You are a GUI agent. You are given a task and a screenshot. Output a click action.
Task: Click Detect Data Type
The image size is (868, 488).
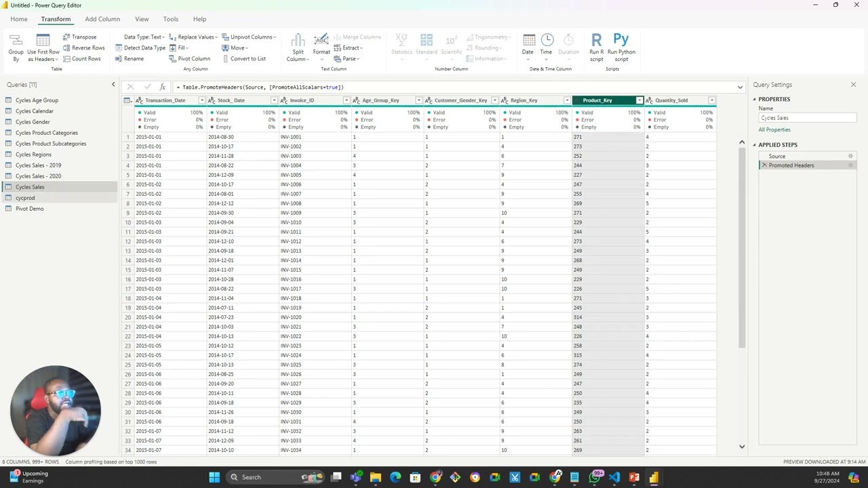[x=140, y=48]
